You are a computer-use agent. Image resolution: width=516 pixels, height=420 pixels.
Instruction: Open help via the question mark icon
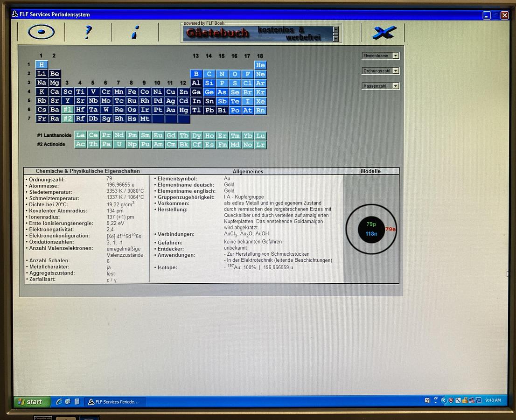[x=88, y=32]
